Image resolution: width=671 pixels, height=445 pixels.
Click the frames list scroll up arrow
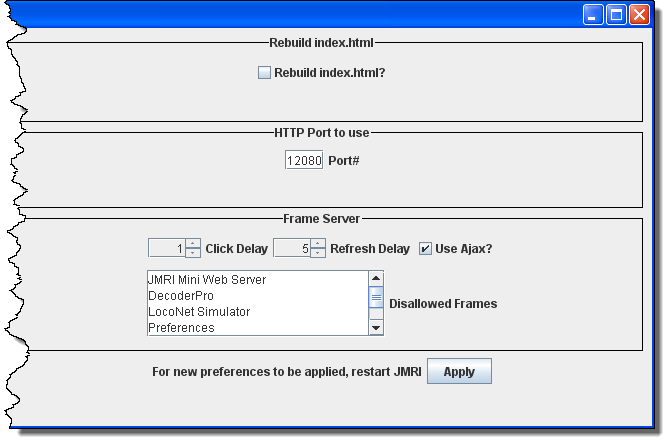pos(376,279)
